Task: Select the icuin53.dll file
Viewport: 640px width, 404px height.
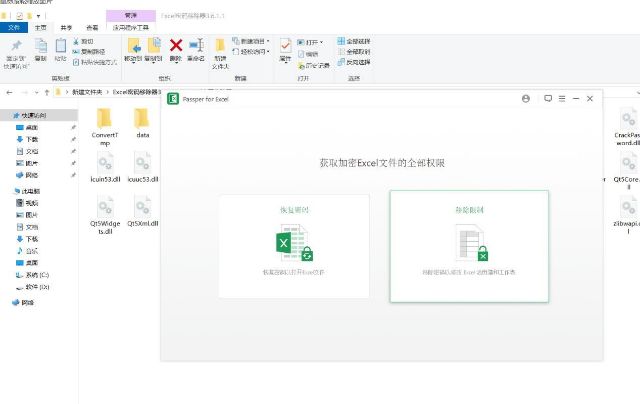Action: tap(105, 167)
